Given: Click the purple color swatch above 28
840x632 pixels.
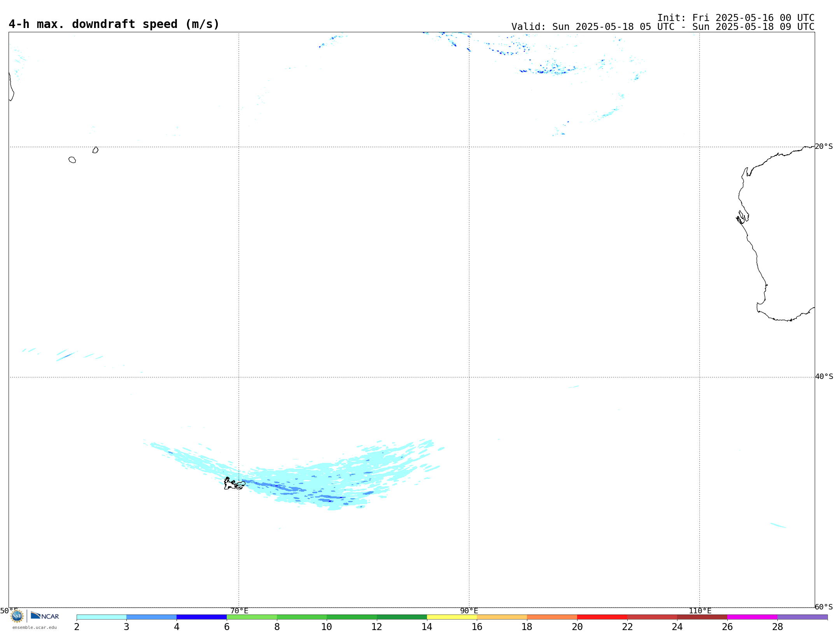Looking at the screenshot, I should 802,617.
